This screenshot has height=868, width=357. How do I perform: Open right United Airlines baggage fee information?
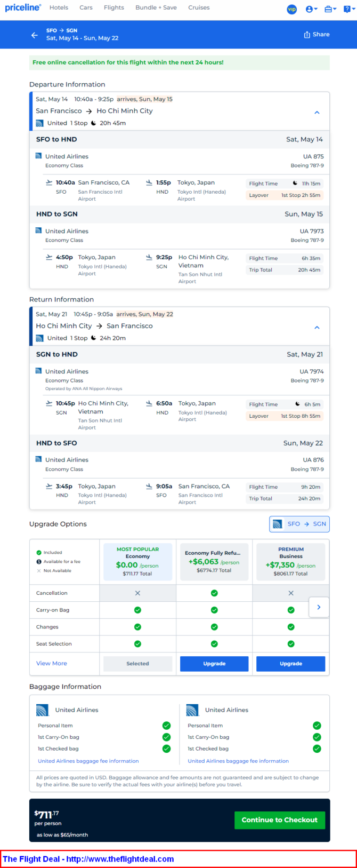tap(238, 761)
